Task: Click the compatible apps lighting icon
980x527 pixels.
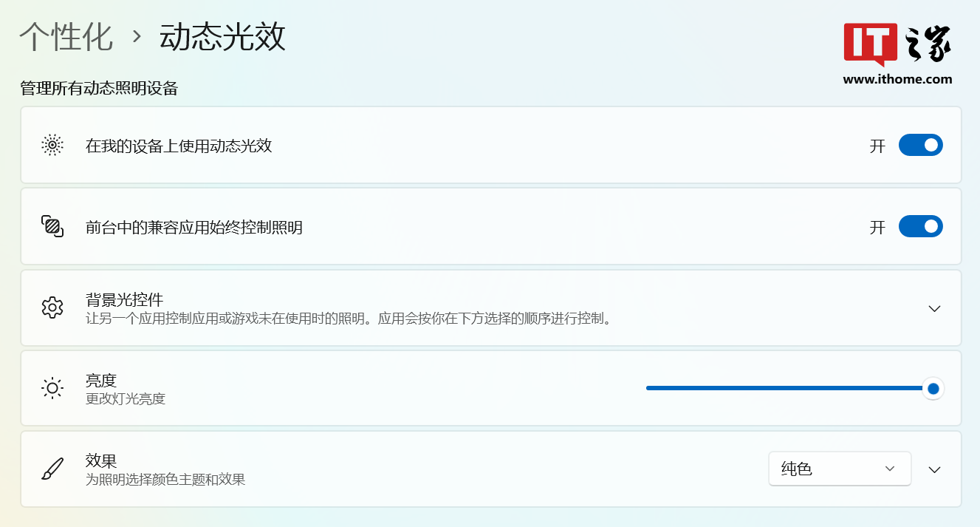Action: click(x=52, y=226)
